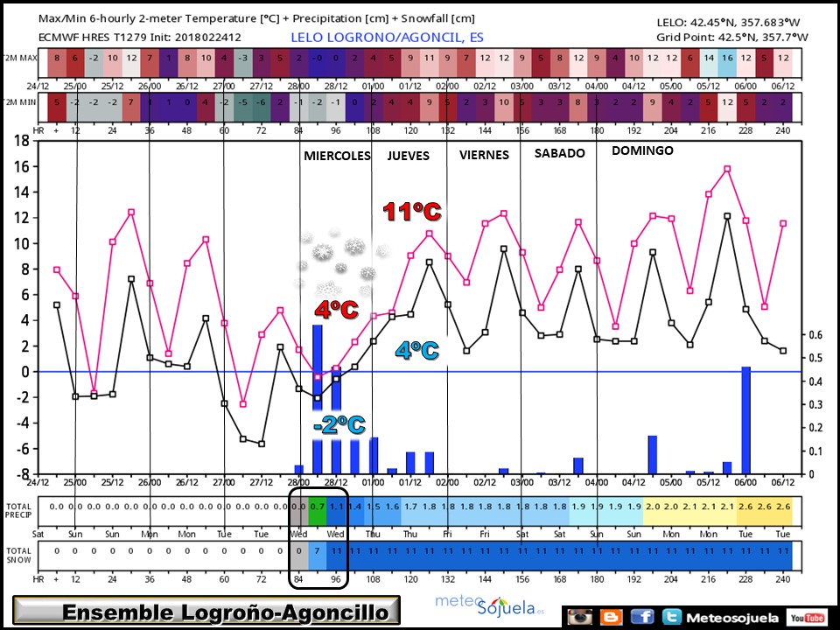The height and width of the screenshot is (630, 840).
Task: Click the magenta peak marker near 16°C
Action: click(727, 169)
